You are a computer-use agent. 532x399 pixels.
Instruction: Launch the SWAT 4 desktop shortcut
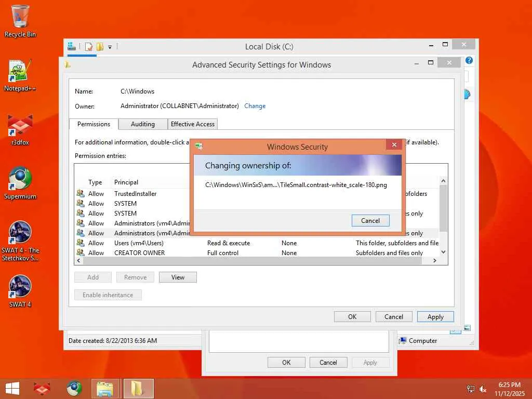coord(20,291)
